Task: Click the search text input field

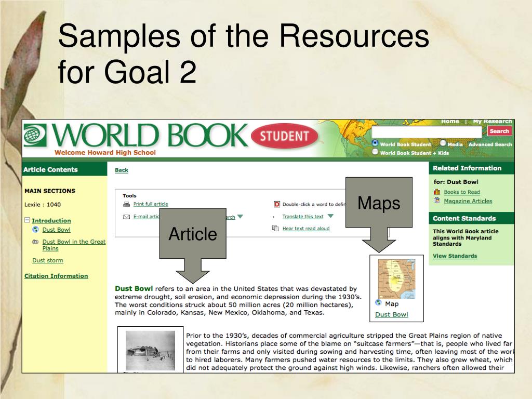Action: coord(427,131)
